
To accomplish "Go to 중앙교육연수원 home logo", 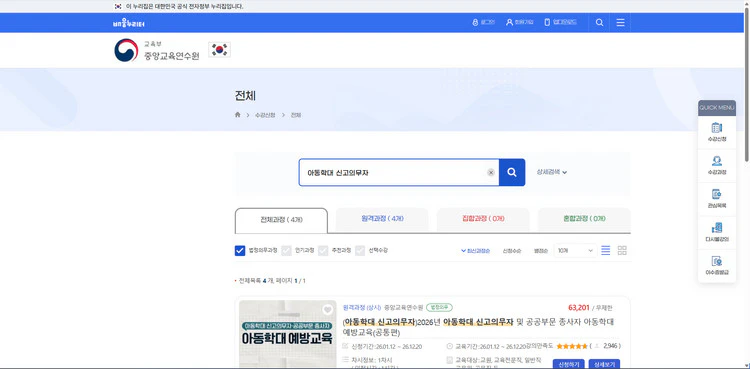I will point(156,50).
